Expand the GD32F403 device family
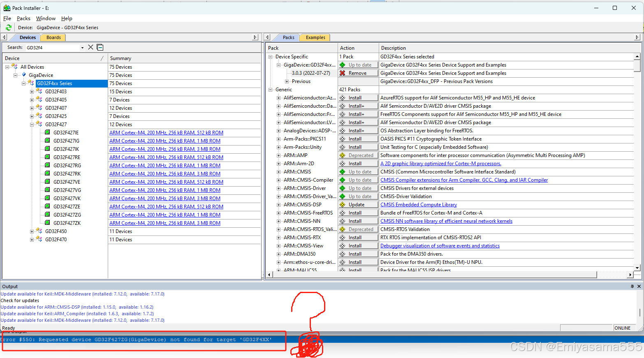The width and height of the screenshot is (644, 358). 32,92
